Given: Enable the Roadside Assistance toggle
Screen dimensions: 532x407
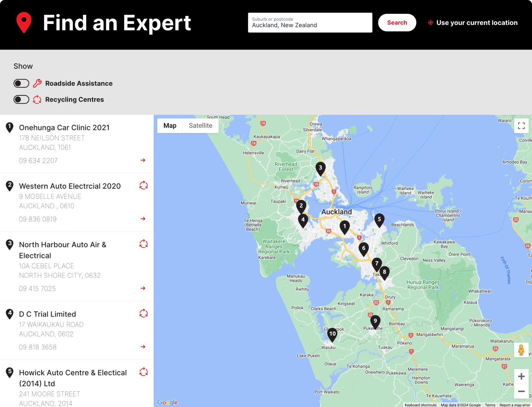Looking at the screenshot, I should pos(21,83).
